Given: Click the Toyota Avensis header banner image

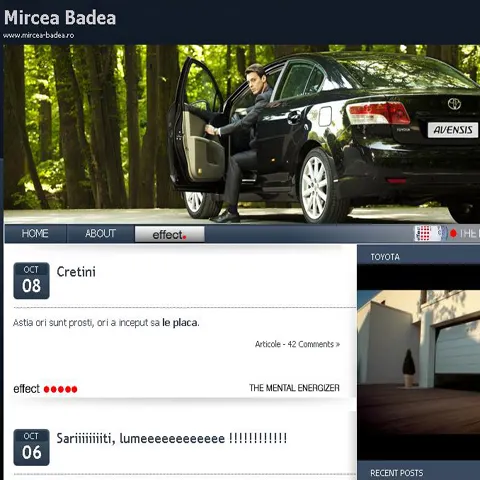Looking at the screenshot, I should click(x=242, y=134).
